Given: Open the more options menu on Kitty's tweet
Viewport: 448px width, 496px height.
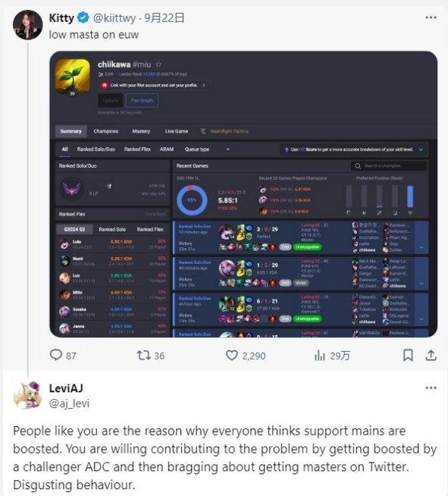Looking at the screenshot, I should tap(431, 17).
